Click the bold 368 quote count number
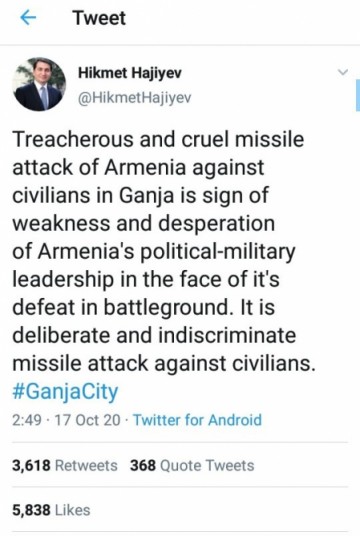The height and width of the screenshot is (536, 360). (143, 466)
